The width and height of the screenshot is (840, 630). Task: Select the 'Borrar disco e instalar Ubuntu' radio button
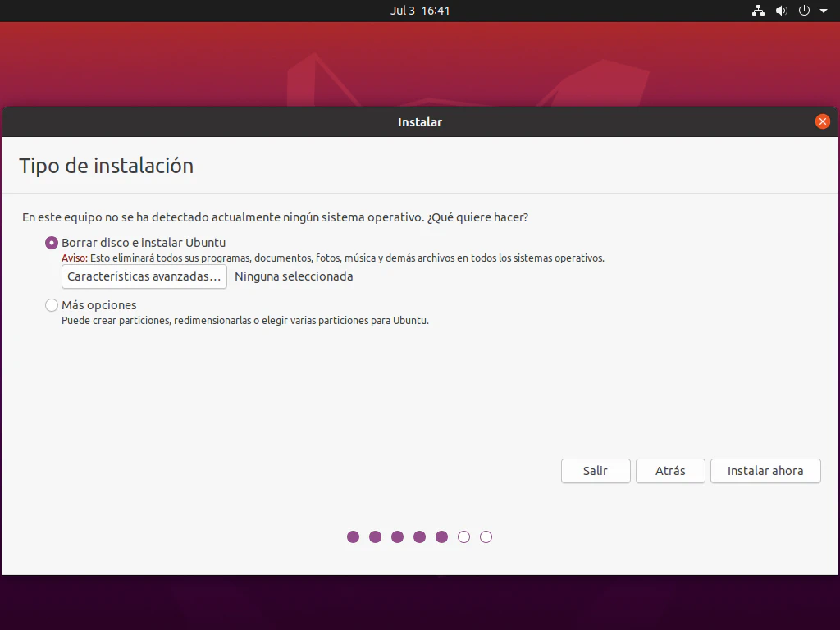pyautogui.click(x=52, y=243)
